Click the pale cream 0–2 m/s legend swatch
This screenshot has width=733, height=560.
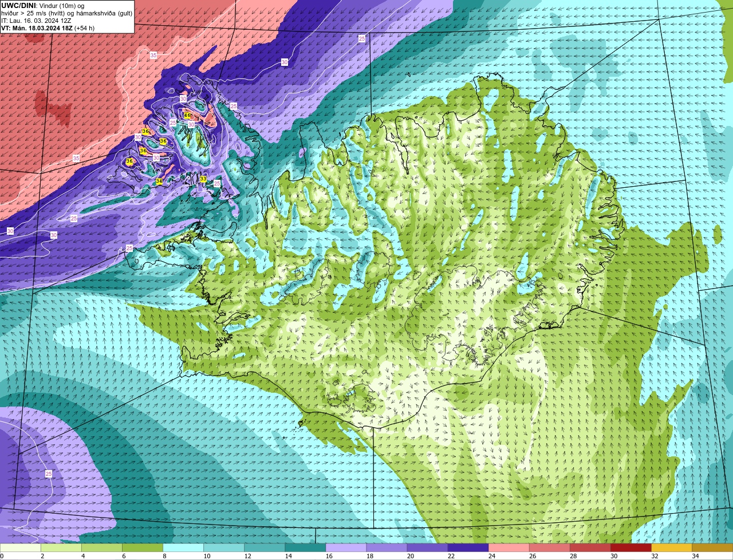[21, 548]
